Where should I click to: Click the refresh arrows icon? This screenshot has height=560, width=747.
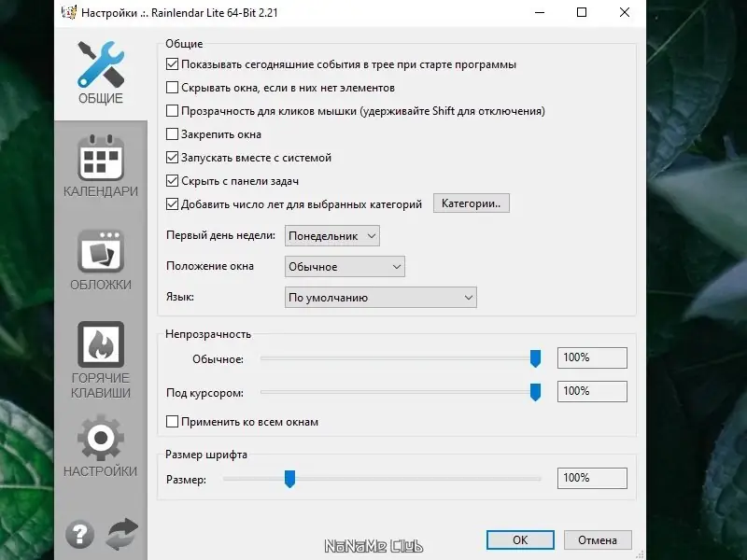tap(122, 533)
